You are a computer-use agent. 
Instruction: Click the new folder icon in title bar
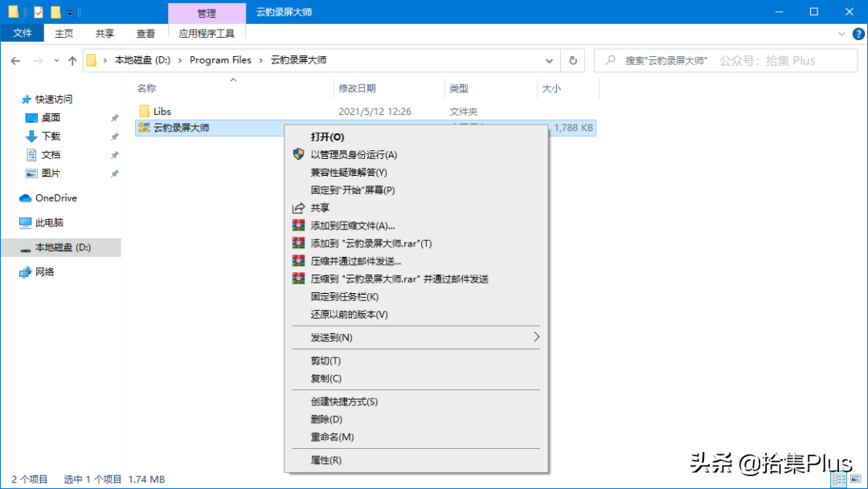click(x=55, y=11)
